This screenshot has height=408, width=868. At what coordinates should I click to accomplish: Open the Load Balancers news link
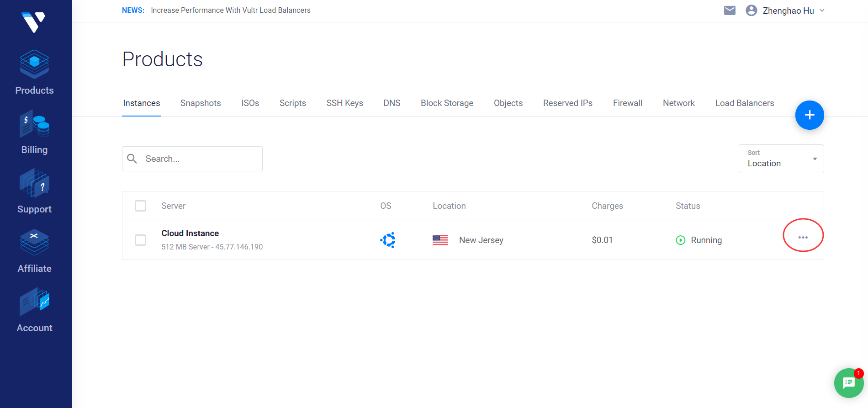(x=231, y=10)
